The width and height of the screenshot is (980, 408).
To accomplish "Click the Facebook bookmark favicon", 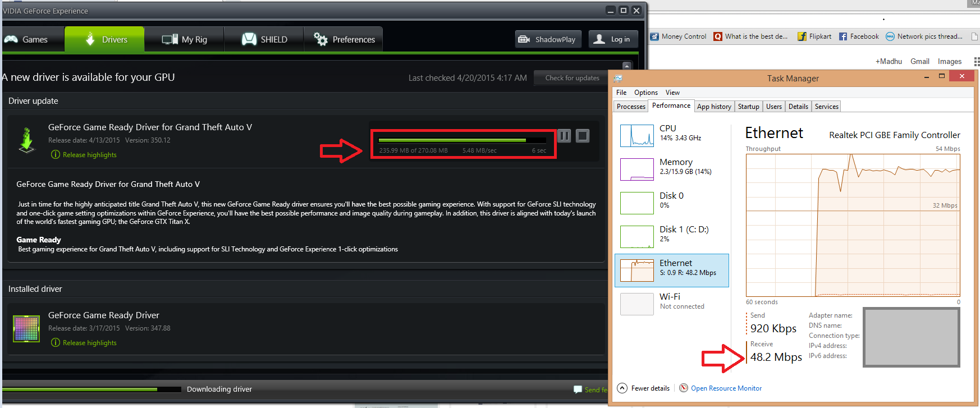I will point(843,36).
